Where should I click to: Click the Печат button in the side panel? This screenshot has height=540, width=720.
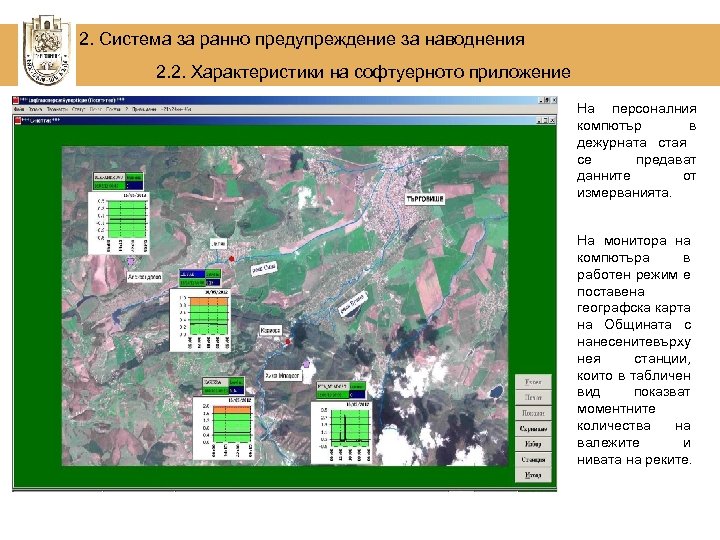tap(533, 397)
